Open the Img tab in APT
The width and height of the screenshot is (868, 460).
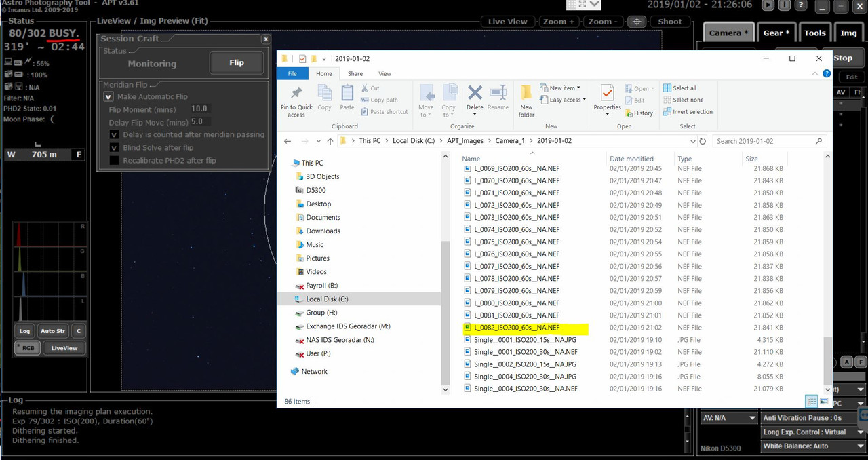pos(848,33)
